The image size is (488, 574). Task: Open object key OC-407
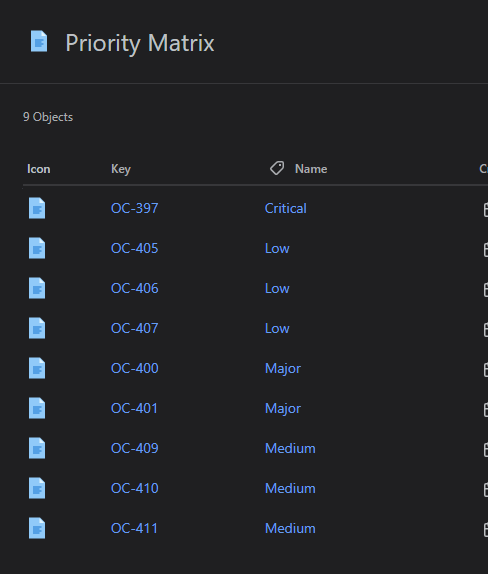coord(134,328)
